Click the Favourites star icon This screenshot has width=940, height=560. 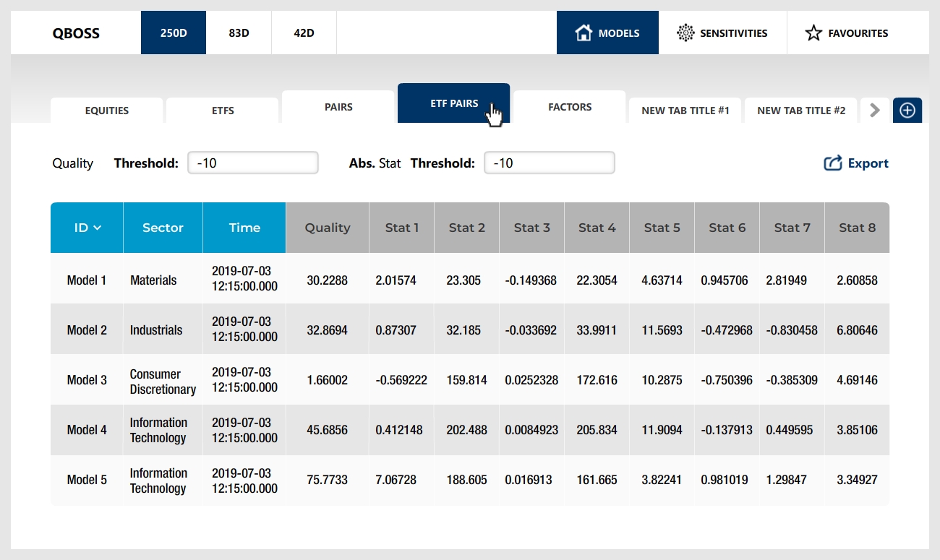coord(813,33)
